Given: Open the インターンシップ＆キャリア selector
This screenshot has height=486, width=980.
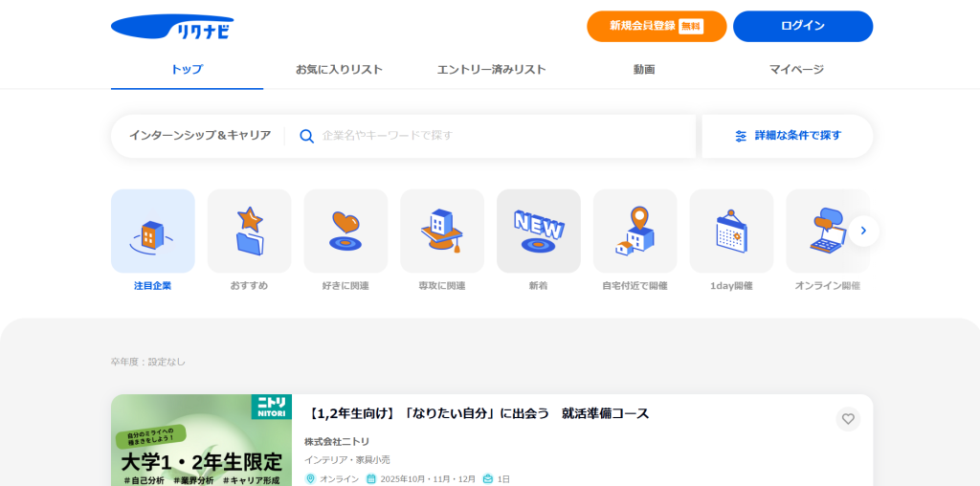Looking at the screenshot, I should click(200, 136).
